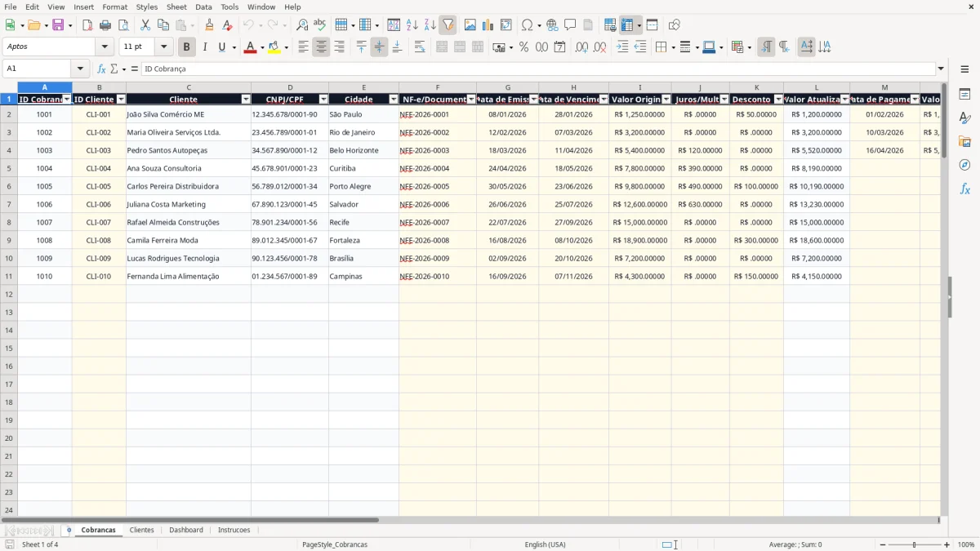Apply yellow background color swatch
The height and width of the screenshot is (551, 980).
click(274, 47)
